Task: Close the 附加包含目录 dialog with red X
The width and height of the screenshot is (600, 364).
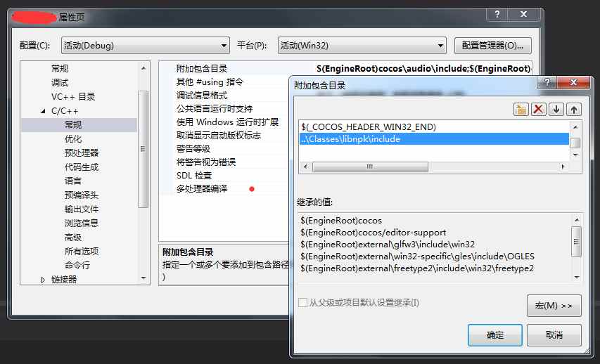Action: click(x=573, y=82)
